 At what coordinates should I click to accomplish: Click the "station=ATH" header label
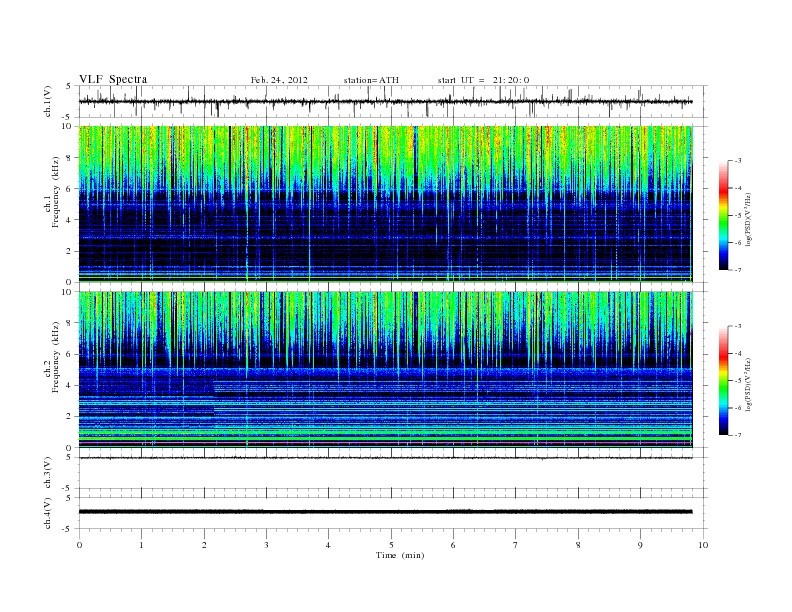(371, 80)
